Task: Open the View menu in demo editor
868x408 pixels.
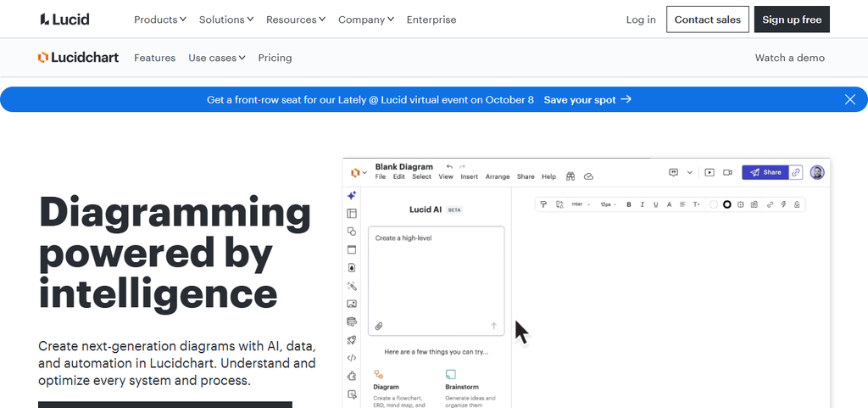Action: 446,176
